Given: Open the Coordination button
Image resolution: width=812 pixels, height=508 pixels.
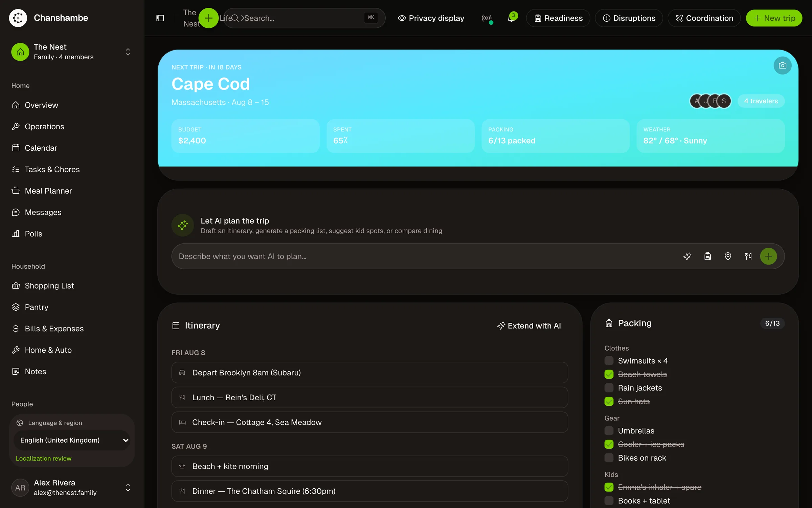Looking at the screenshot, I should coord(704,18).
